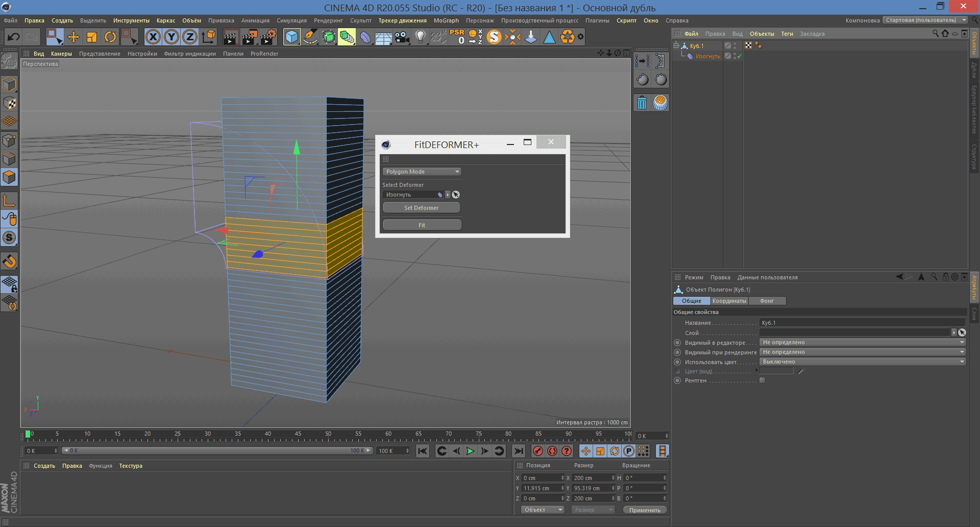Viewport: 980px width, 527px height.
Task: Go to end of animation
Action: 518,451
